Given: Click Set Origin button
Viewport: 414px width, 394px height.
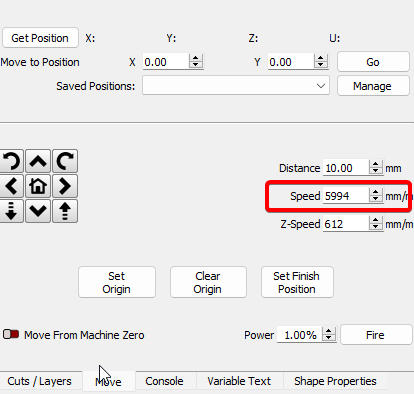Looking at the screenshot, I should pos(117,282).
